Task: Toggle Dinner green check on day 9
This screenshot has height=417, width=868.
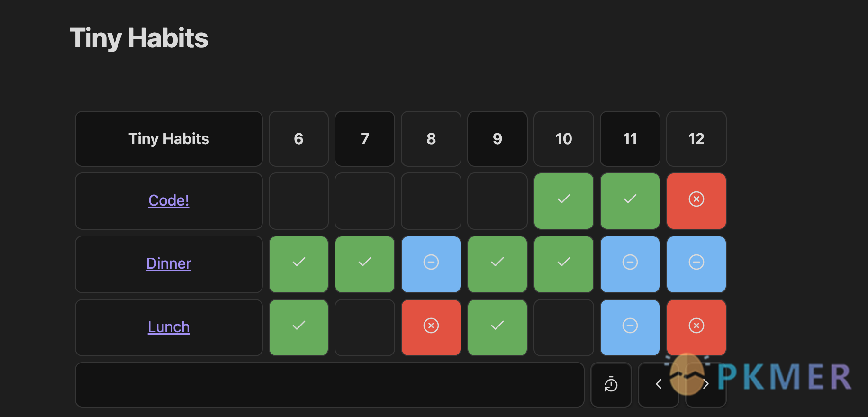Action: coord(497,264)
